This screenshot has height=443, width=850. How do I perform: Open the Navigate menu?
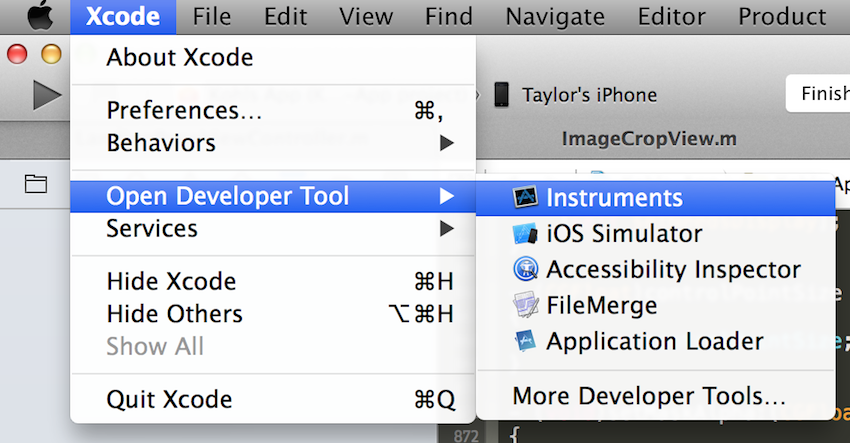pyautogui.click(x=555, y=17)
